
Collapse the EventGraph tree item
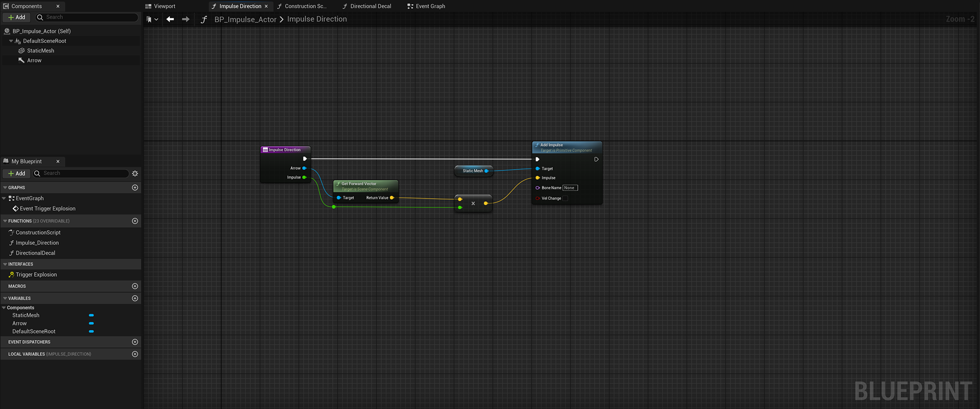(x=4, y=198)
